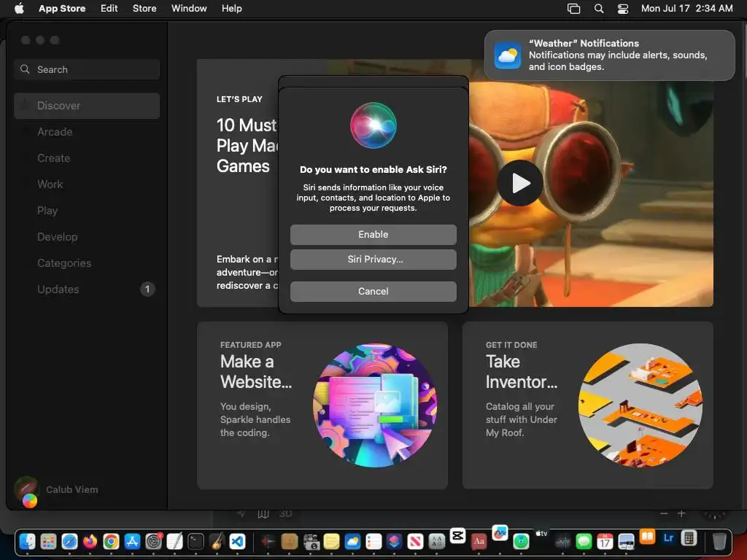This screenshot has width=747, height=560.
Task: Launch Lightroom from the Dock
Action: 668,537
